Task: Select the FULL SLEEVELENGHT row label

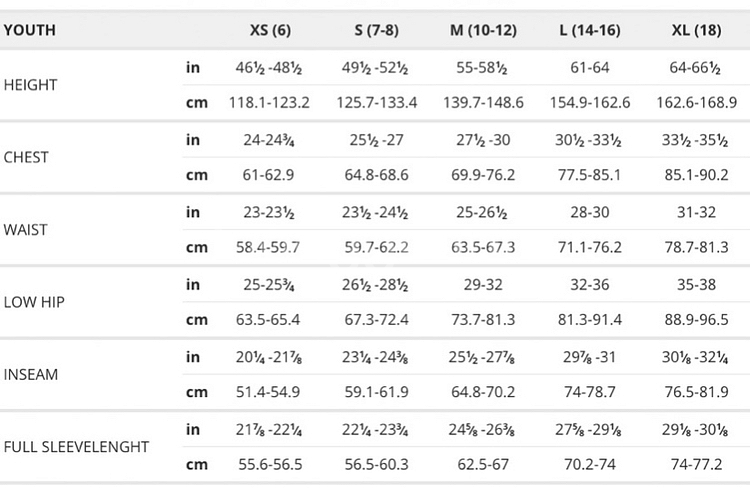Action: [76, 446]
